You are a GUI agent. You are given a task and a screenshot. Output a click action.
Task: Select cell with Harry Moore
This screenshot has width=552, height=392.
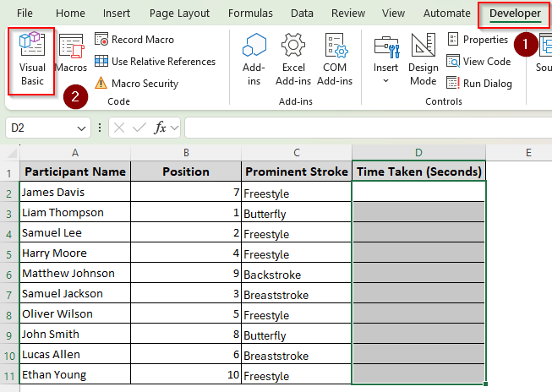[x=75, y=253]
